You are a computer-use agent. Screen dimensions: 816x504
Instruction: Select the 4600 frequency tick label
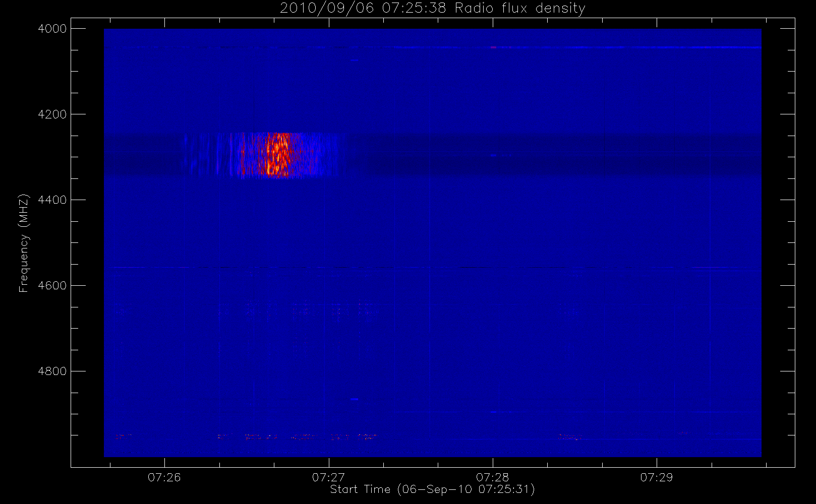pyautogui.click(x=52, y=286)
